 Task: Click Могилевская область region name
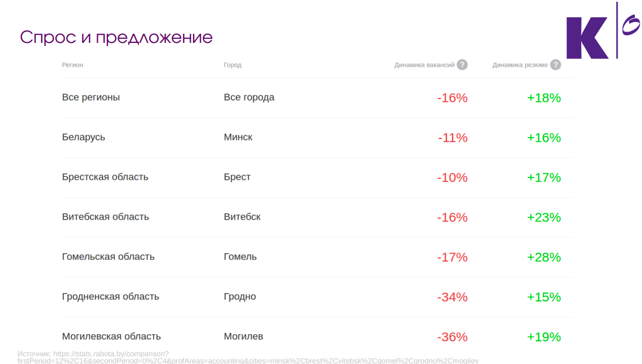[x=111, y=336]
